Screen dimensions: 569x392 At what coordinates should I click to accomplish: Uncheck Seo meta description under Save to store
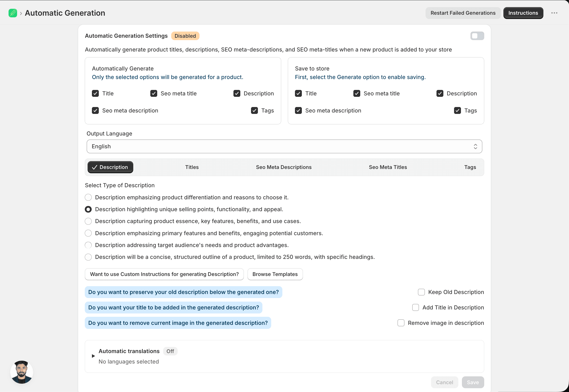298,111
